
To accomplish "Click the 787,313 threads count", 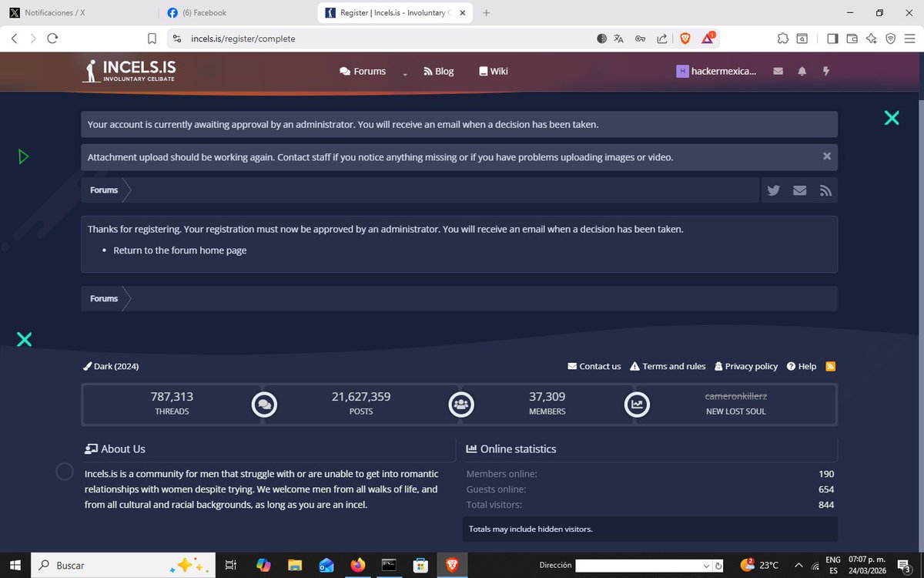I will click(x=172, y=396).
